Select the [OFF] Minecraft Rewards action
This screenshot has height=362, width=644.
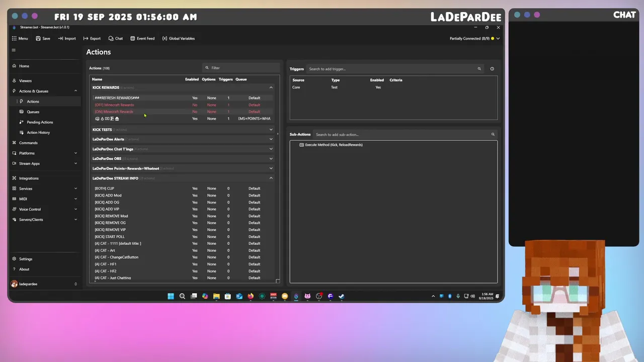click(x=183, y=105)
